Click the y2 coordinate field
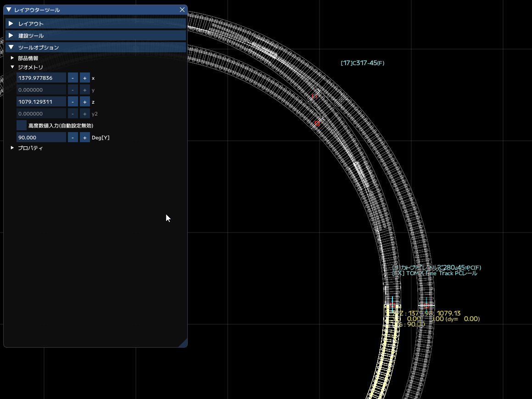The image size is (532, 399). pos(41,114)
